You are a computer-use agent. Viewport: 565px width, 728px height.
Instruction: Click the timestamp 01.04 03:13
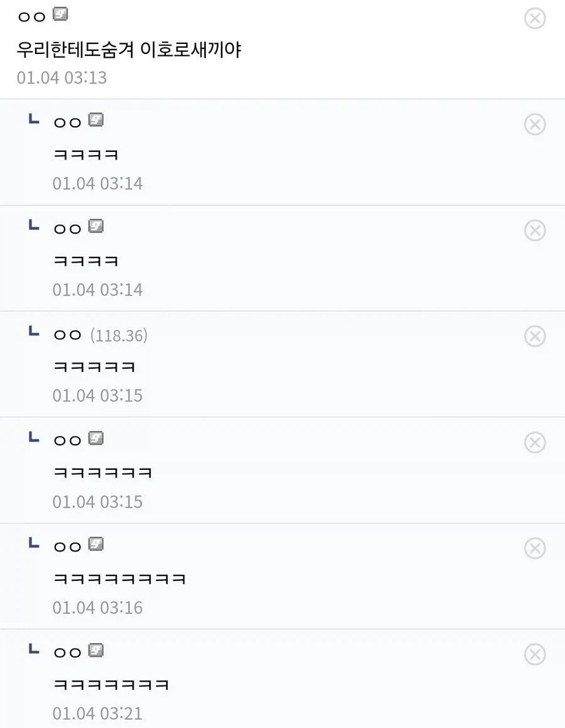[x=62, y=78]
